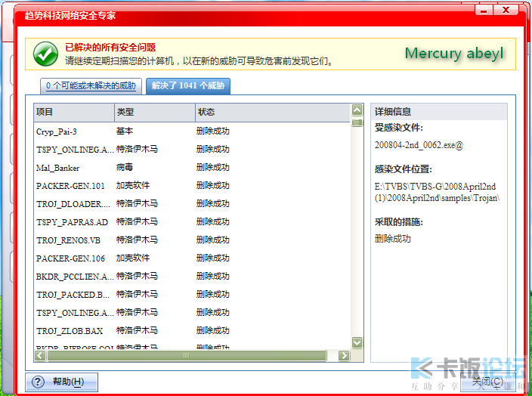Click the horizontal scroll left arrow
This screenshot has height=396, width=532.
click(40, 356)
